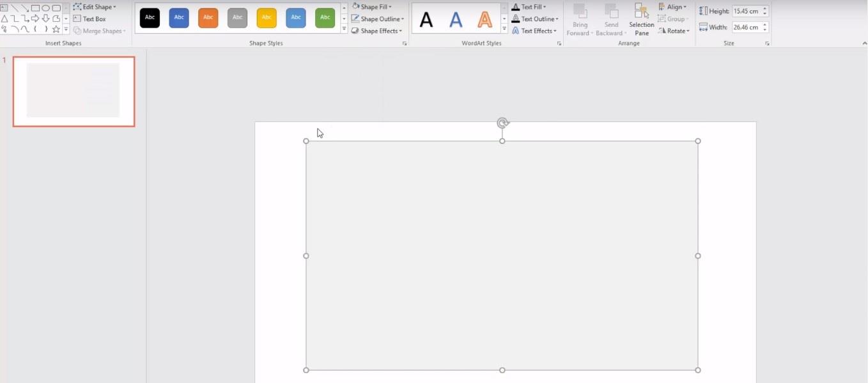Select the Oval shape
This screenshot has height=383, width=868.
click(46, 8)
